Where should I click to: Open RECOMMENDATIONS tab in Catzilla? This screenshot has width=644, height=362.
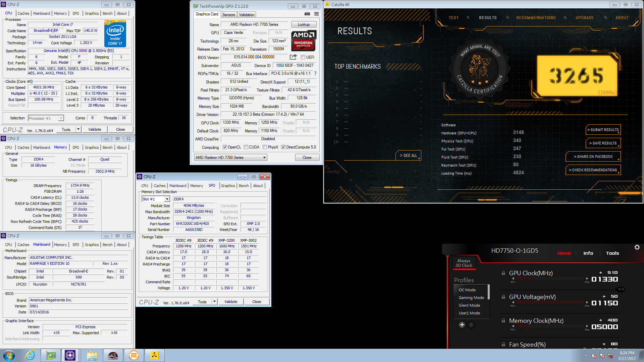pyautogui.click(x=536, y=18)
